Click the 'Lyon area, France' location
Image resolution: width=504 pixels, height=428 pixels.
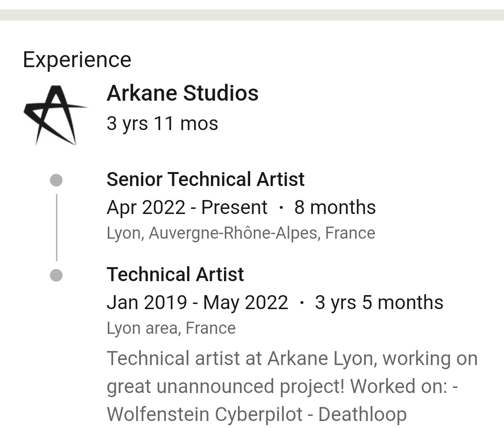point(171,328)
